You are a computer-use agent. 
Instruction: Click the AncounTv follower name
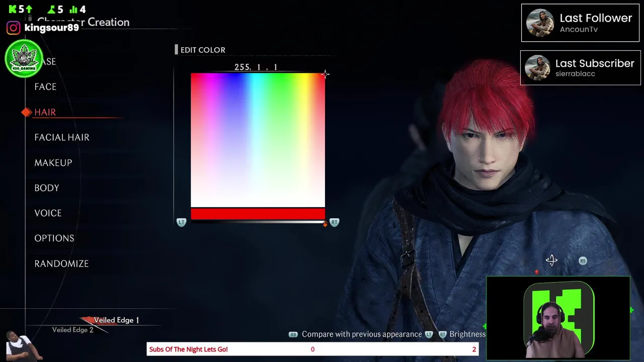pos(579,29)
